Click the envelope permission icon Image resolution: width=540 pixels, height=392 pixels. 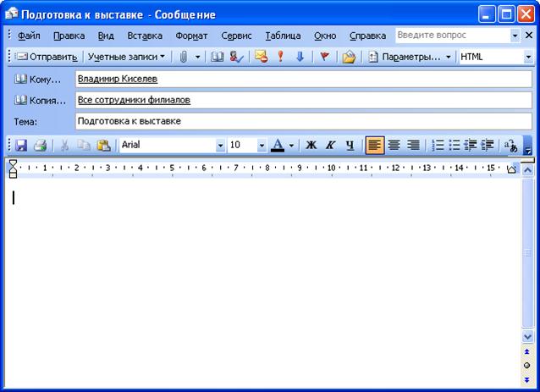pos(261,57)
